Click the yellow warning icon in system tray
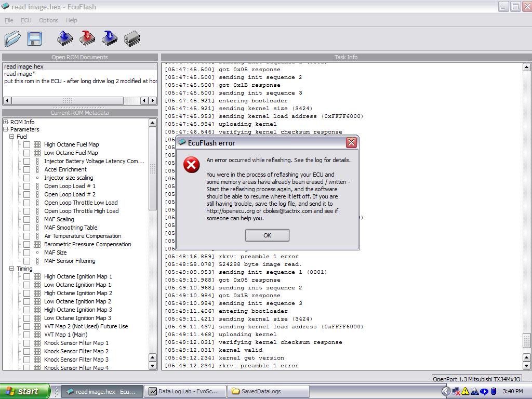 coord(465,391)
